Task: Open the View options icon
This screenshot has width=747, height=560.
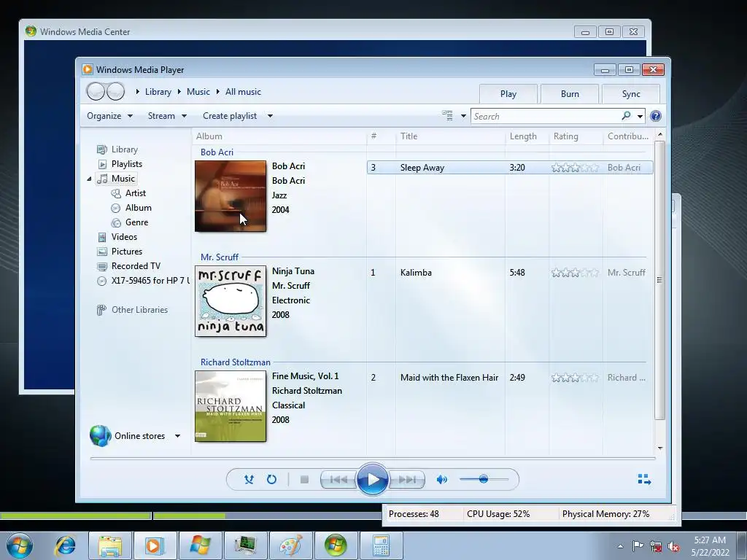Action: coord(447,116)
